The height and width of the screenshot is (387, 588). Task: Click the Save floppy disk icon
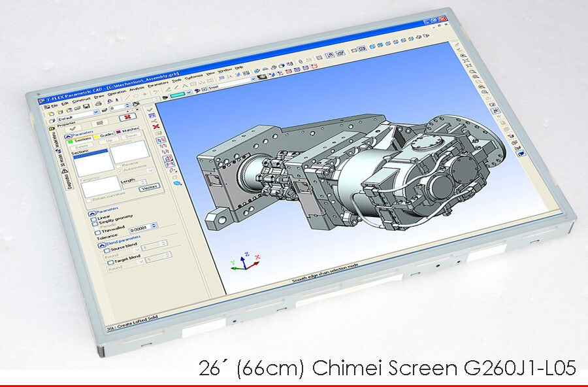click(86, 106)
